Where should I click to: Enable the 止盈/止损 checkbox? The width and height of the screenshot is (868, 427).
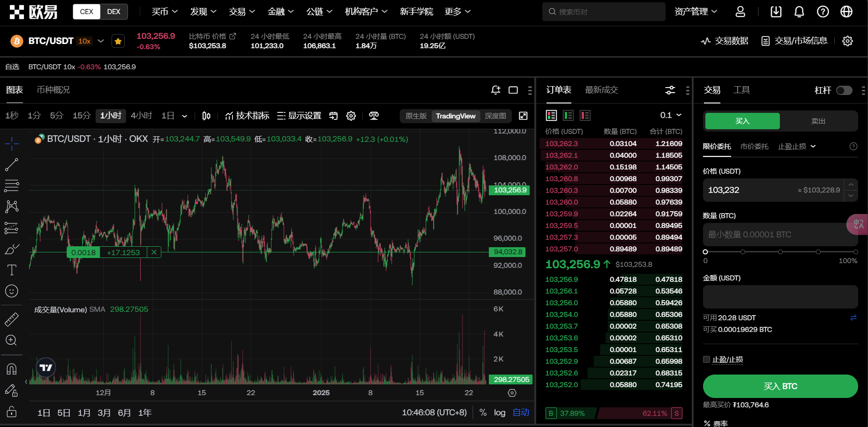pos(706,360)
